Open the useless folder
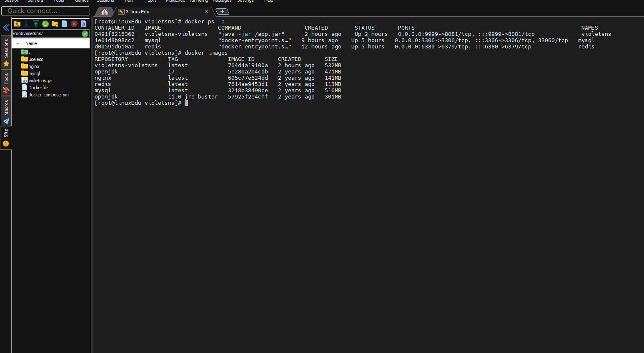 (35, 59)
